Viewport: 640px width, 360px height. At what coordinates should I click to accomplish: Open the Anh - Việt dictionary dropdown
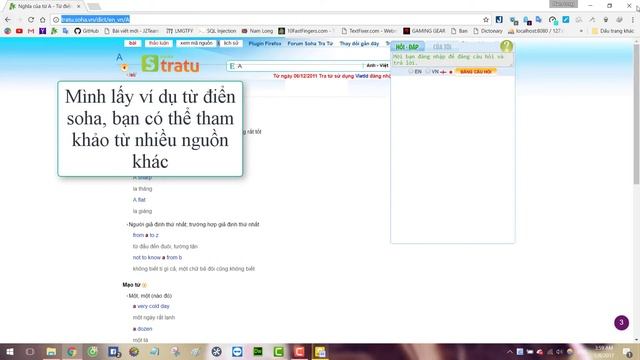(377, 66)
